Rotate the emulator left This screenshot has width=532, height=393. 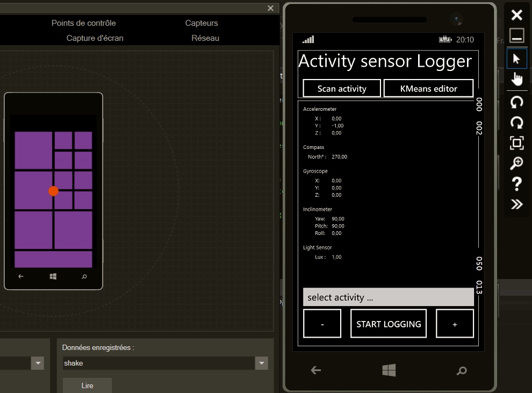[516, 102]
